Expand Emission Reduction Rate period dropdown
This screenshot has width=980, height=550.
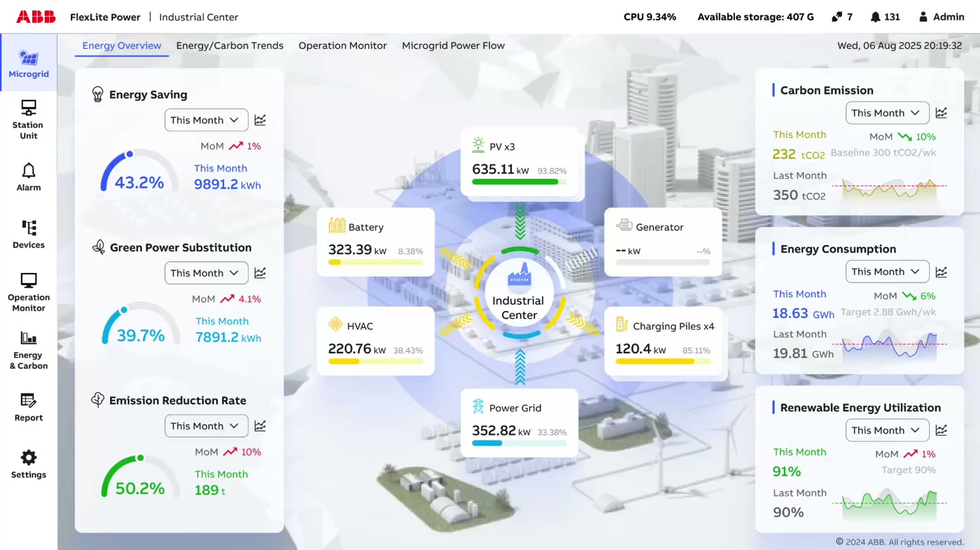[206, 426]
